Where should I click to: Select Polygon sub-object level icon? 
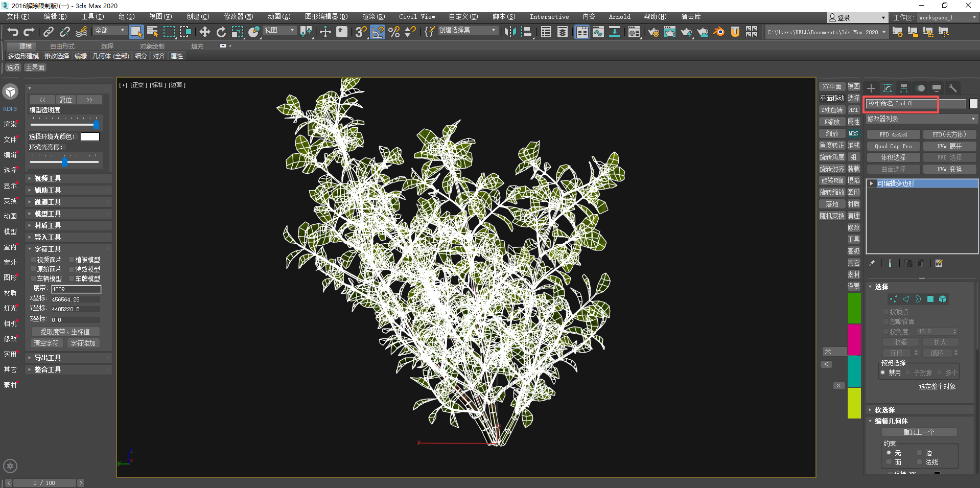click(x=930, y=299)
